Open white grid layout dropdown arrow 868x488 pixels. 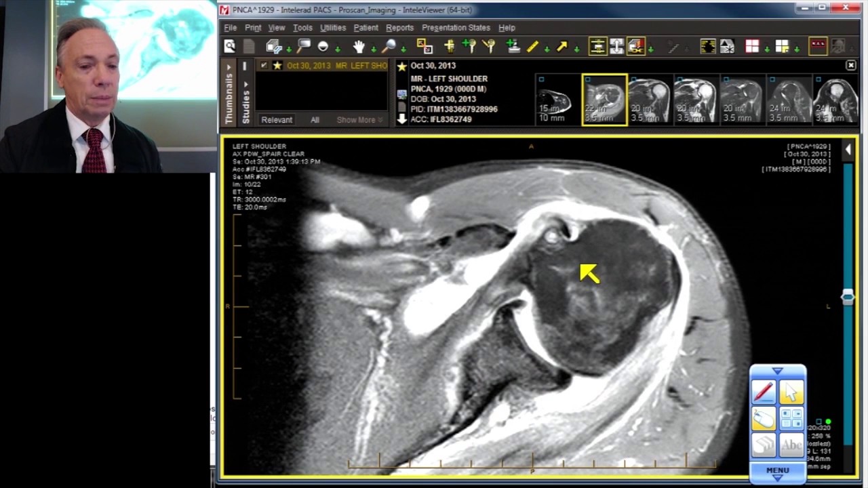(797, 49)
